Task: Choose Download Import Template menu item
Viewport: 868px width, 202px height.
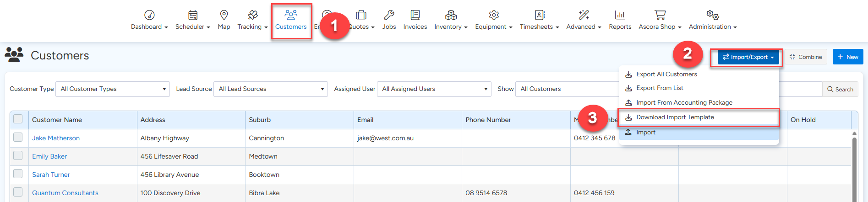Action: pyautogui.click(x=675, y=117)
